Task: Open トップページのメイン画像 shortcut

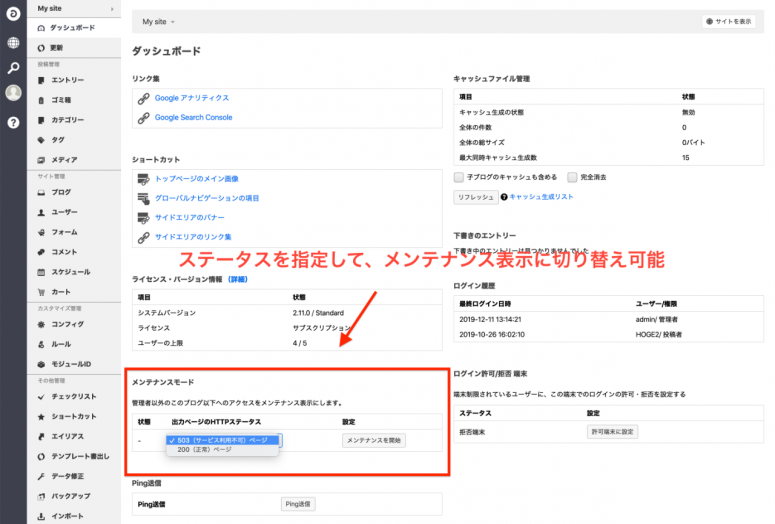Action: [x=197, y=178]
